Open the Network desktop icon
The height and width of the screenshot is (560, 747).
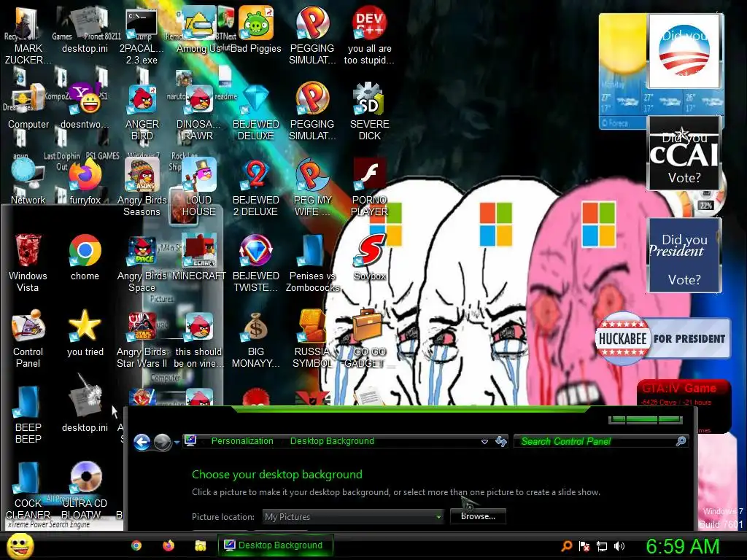click(28, 182)
